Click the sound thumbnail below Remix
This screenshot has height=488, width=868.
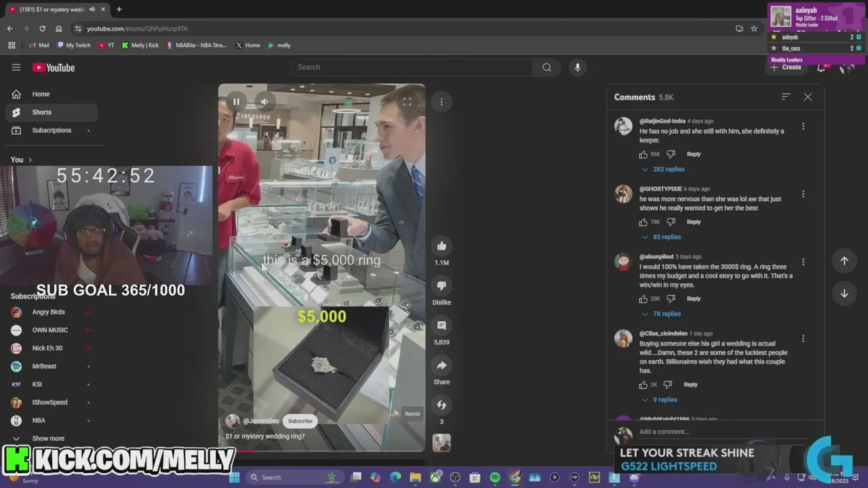pyautogui.click(x=441, y=443)
